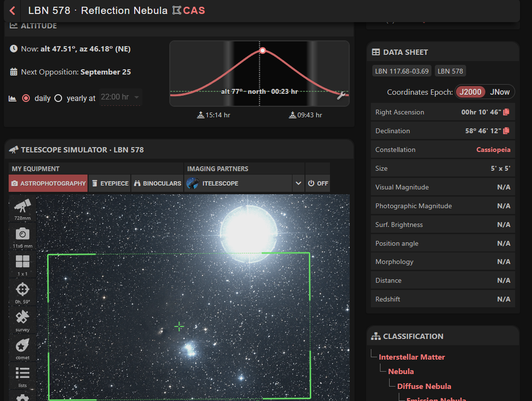Open the 22:00 hr time dropdown
532x401 pixels.
[120, 97]
